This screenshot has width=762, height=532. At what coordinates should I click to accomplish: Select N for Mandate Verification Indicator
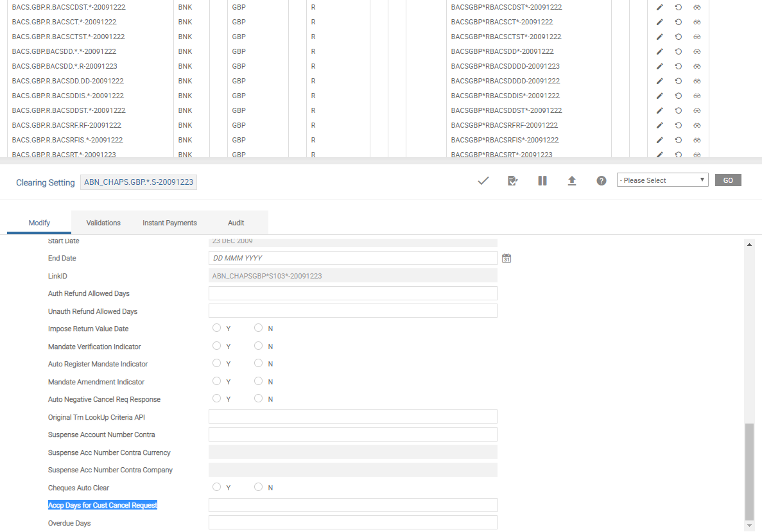tap(259, 346)
